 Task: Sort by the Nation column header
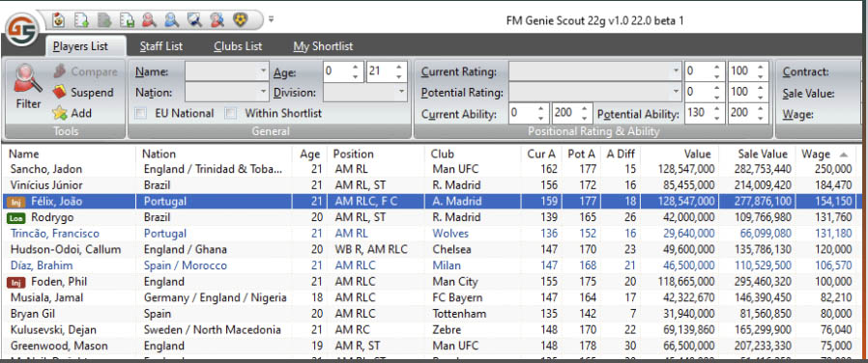pos(214,154)
